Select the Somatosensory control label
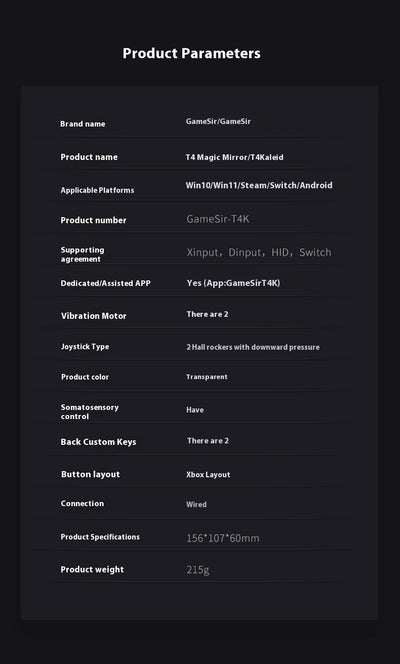Image resolution: width=400 pixels, height=664 pixels. point(90,412)
